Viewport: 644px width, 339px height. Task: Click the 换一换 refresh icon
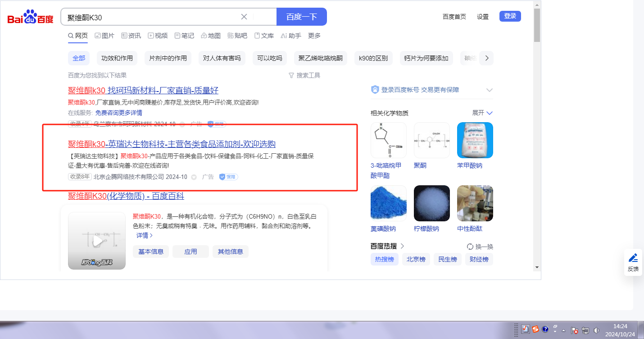pos(470,247)
